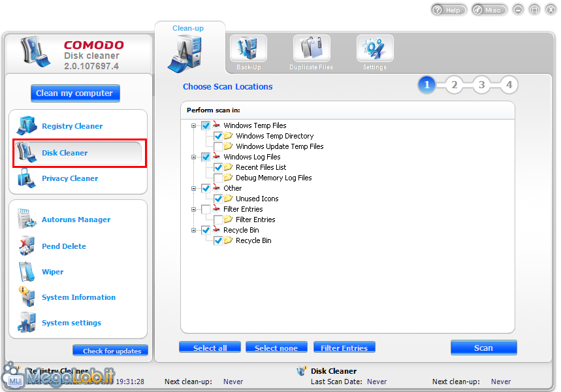561x392 pixels.
Task: Open the Wiper tool icon
Action: coord(27,272)
